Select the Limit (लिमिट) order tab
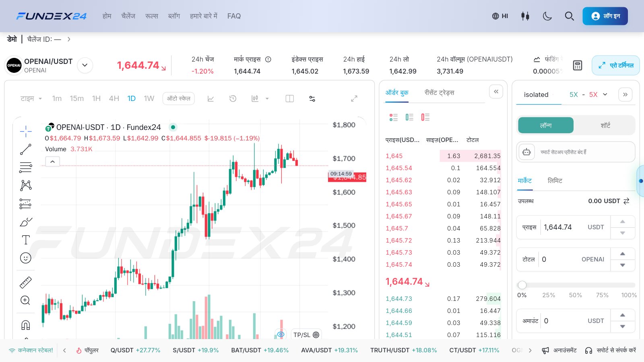The width and height of the screenshot is (644, 362). (x=555, y=181)
